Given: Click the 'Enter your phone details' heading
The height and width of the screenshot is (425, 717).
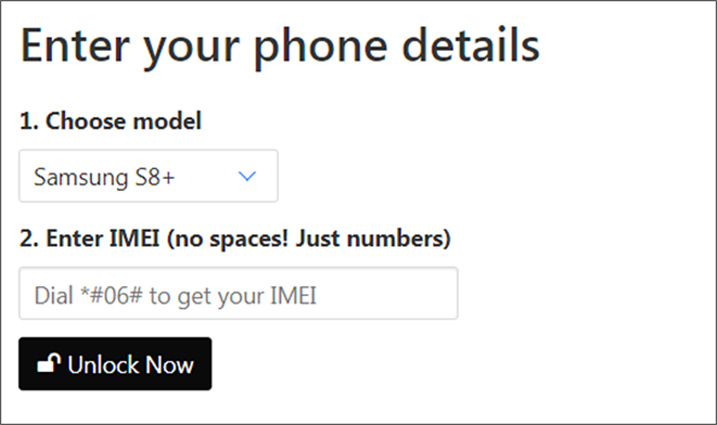Looking at the screenshot, I should pyautogui.click(x=280, y=48).
